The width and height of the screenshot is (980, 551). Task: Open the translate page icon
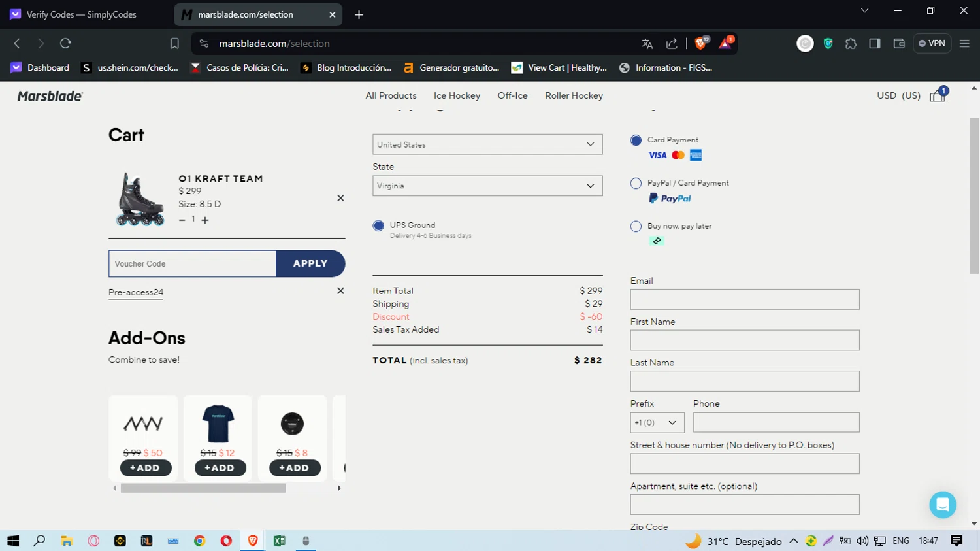pyautogui.click(x=647, y=44)
